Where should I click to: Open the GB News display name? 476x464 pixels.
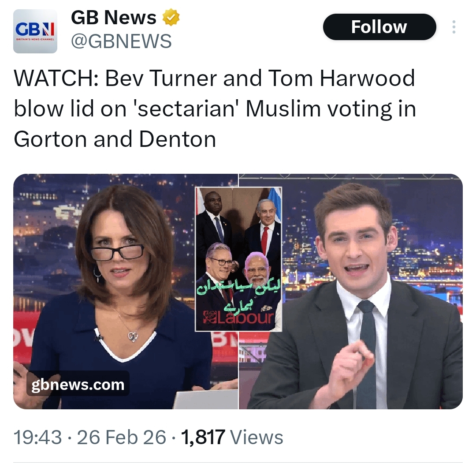[114, 18]
